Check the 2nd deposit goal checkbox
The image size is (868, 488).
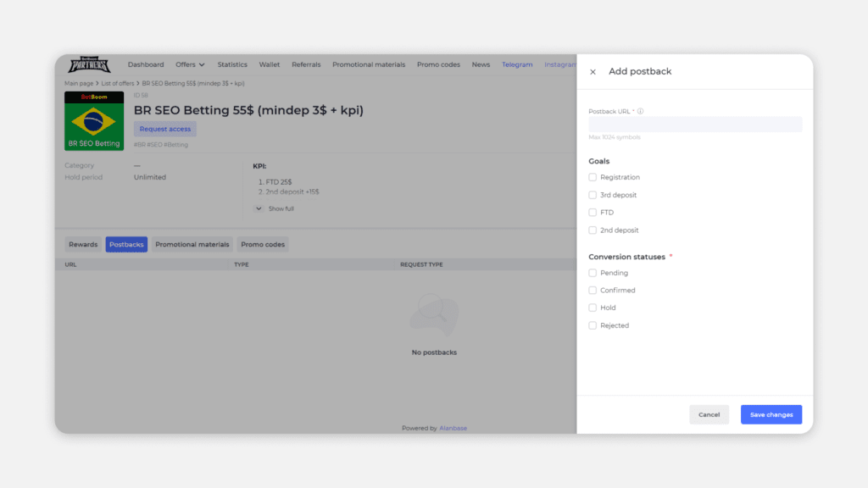pos(593,230)
